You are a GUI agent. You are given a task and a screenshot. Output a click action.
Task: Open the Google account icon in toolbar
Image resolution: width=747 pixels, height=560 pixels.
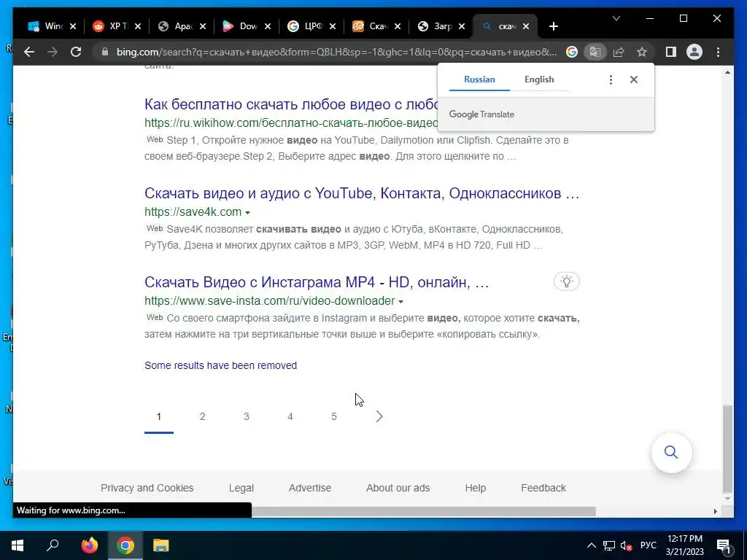tap(572, 52)
